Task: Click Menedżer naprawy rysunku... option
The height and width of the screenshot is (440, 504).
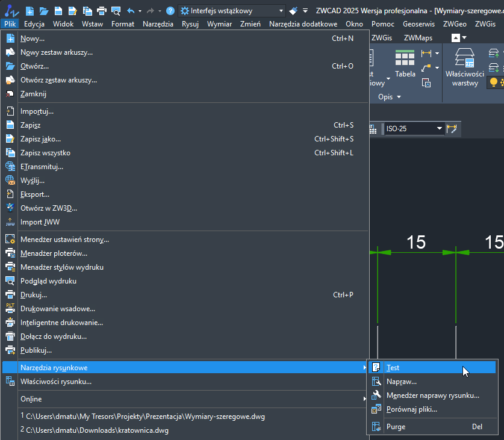Action: point(432,395)
